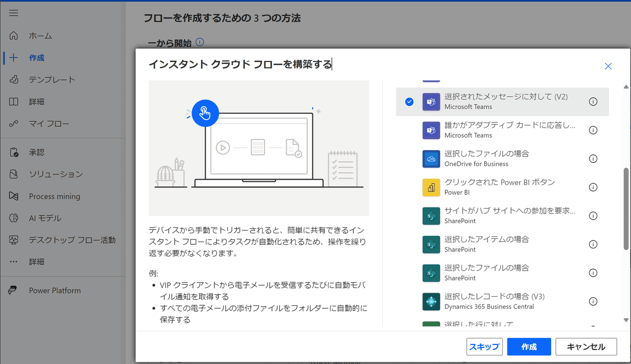The image size is (631, 364).
Task: Click the yellow Power BI trigger icon
Action: 431,187
